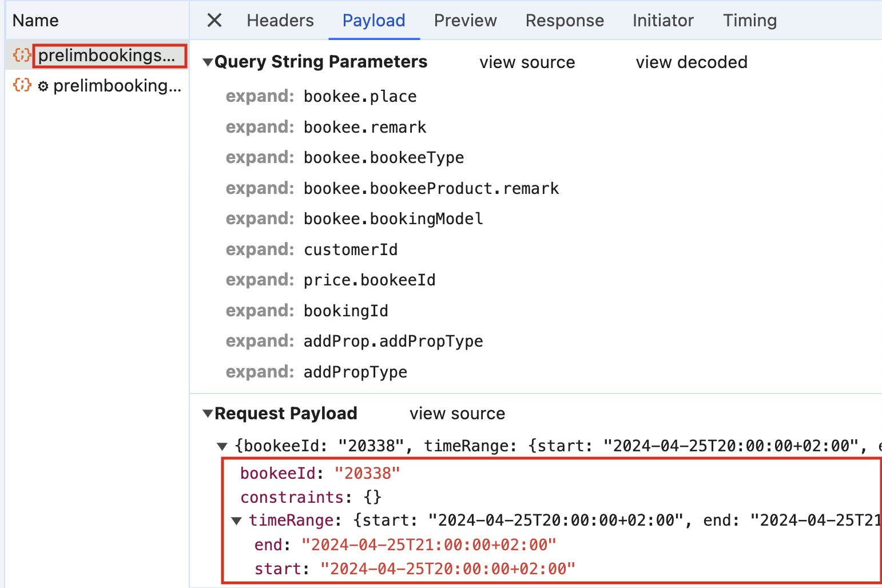
Task: Click the gear preflight icon beside second request
Action: click(x=43, y=86)
